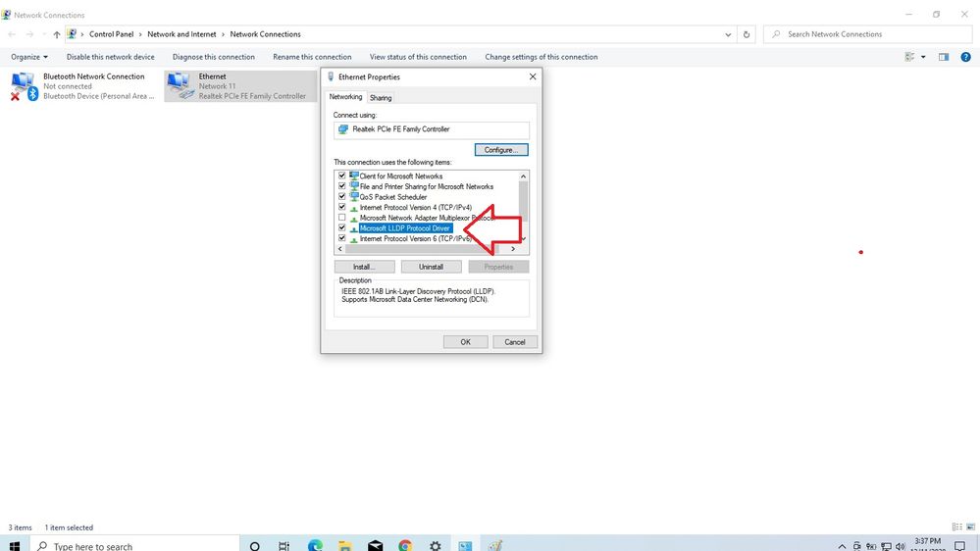Click Change settings of this connection

pos(542,57)
